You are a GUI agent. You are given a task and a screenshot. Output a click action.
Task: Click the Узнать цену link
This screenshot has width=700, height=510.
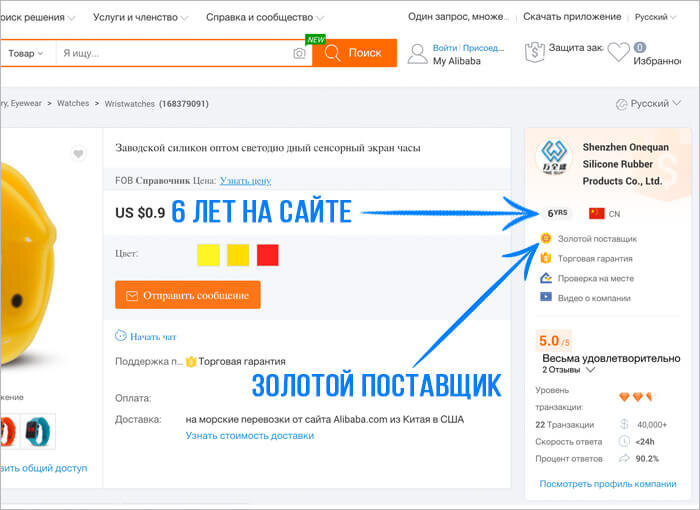pos(246,180)
